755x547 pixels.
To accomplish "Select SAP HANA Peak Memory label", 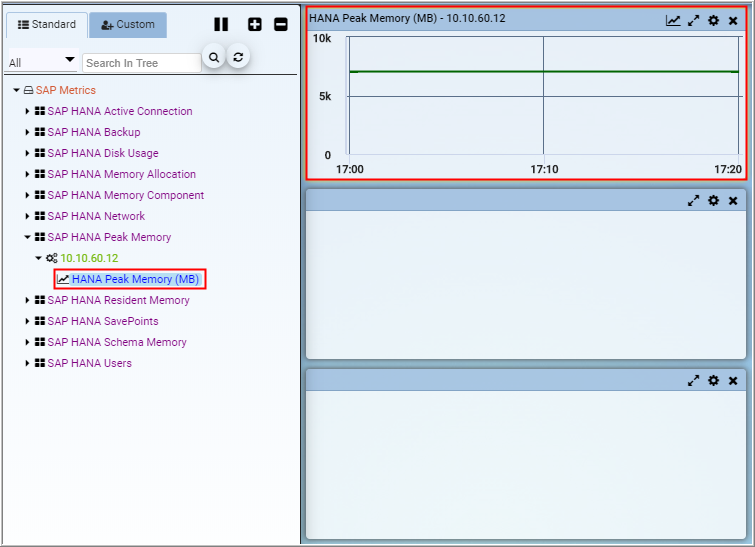I will 109,237.
